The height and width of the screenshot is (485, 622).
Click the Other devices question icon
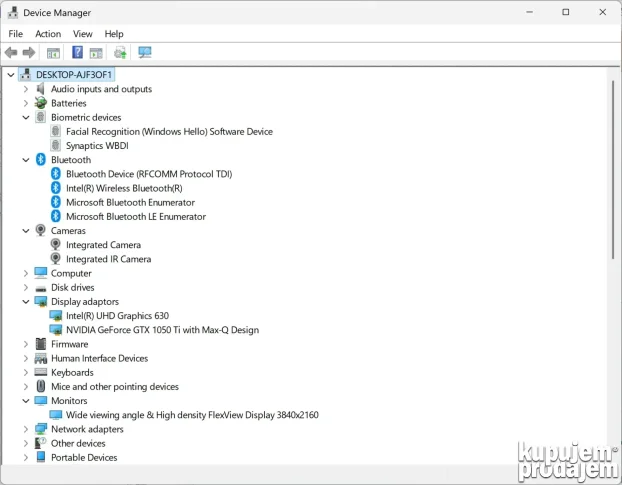pyautogui.click(x=40, y=443)
